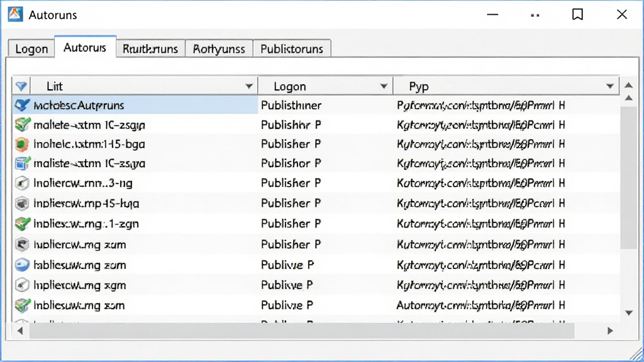Open the Logon column dropdown arrow
The width and height of the screenshot is (644, 362).
(x=384, y=86)
